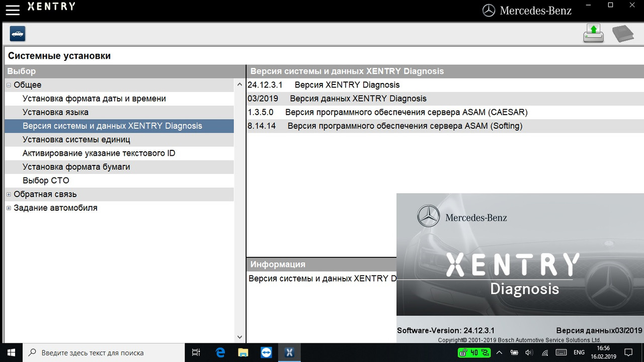The width and height of the screenshot is (644, 362).
Task: Click the 1.3.5.0 ASAM (CAESAR) row
Action: (445, 112)
